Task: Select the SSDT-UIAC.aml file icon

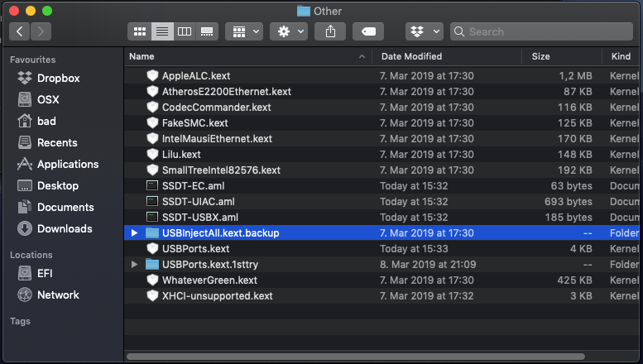Action: [152, 201]
